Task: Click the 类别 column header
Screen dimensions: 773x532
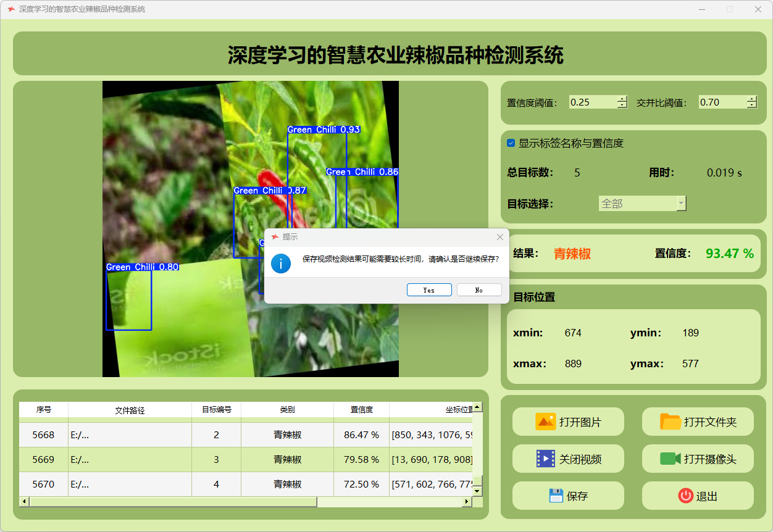Action: coord(287,410)
